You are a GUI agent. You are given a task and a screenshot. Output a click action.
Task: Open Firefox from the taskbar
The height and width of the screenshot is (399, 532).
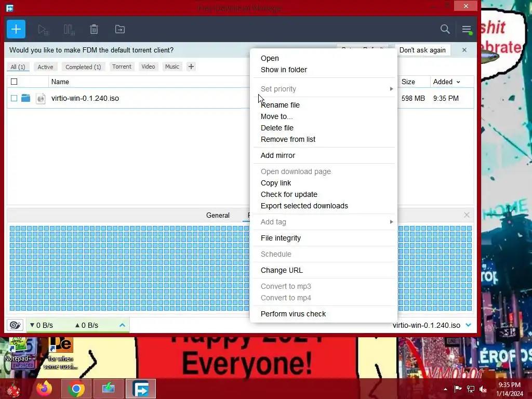point(45,389)
